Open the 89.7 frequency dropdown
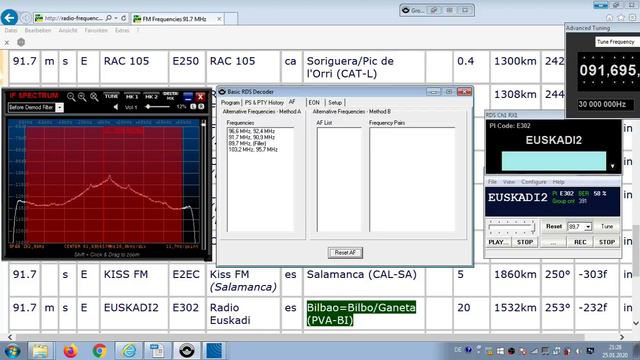The image size is (640, 360). point(588,227)
